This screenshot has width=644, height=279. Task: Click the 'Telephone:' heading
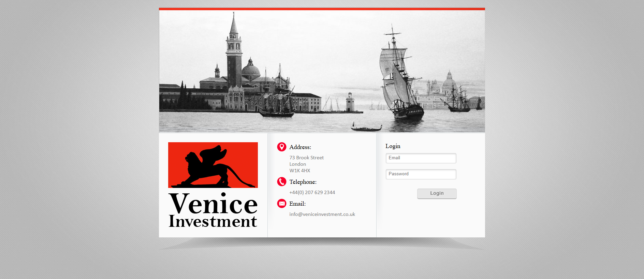click(x=303, y=182)
